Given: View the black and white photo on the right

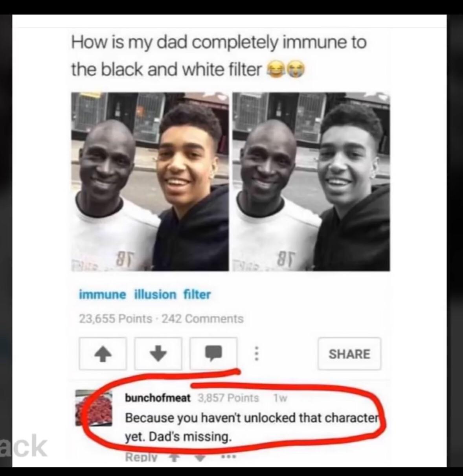Looking at the screenshot, I should (x=311, y=182).
